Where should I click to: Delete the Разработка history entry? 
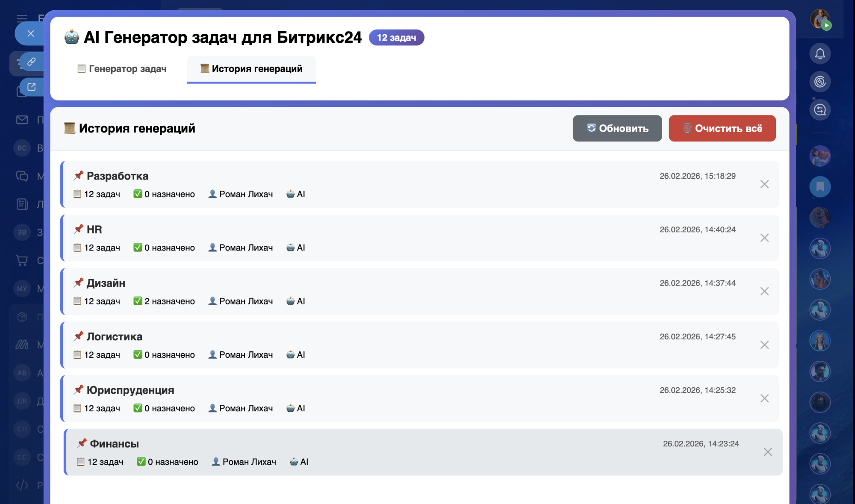click(x=764, y=184)
